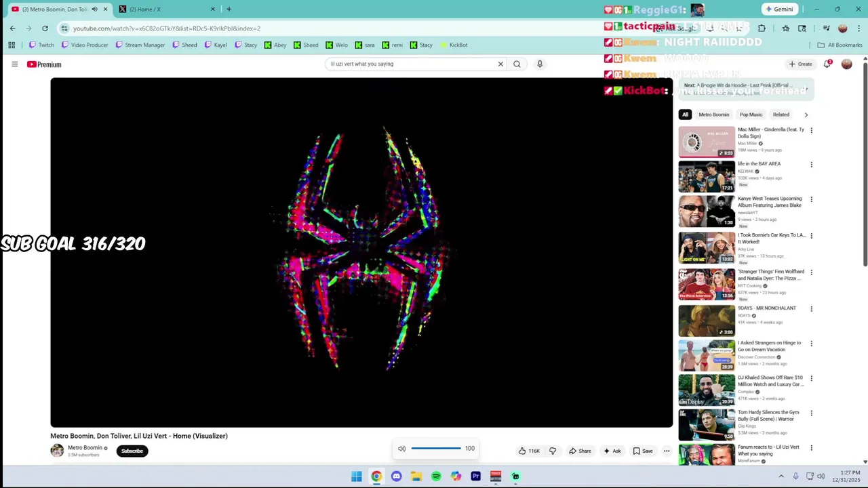
Task: Like the video (116K)
Action: 529,451
